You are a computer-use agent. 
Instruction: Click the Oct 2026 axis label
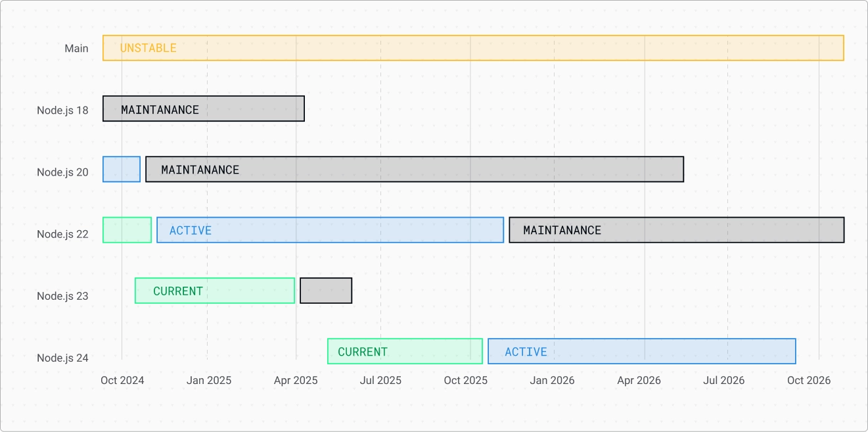pyautogui.click(x=809, y=381)
